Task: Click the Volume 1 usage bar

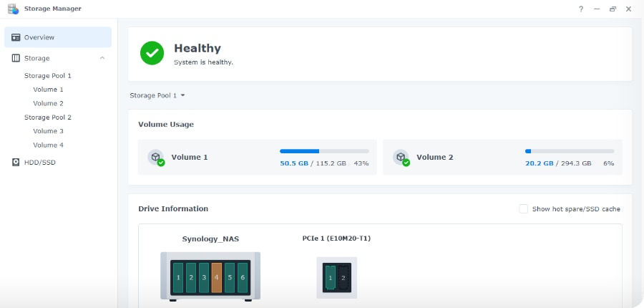Action: pos(324,151)
